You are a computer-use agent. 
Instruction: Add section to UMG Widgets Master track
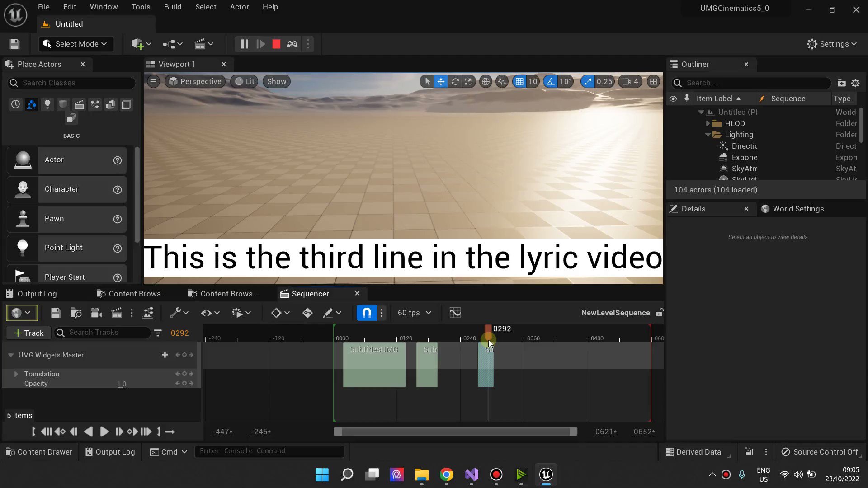(165, 355)
